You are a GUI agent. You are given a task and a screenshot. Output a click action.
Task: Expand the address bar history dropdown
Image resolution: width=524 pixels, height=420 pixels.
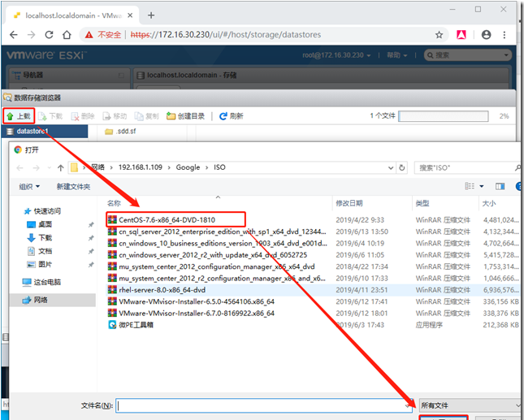[x=391, y=167]
